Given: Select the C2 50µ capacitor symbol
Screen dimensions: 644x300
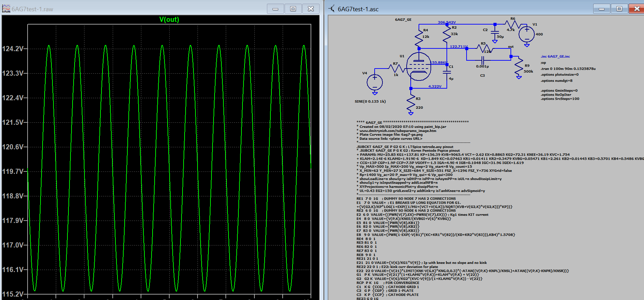Looking at the screenshot, I should pos(495,32).
